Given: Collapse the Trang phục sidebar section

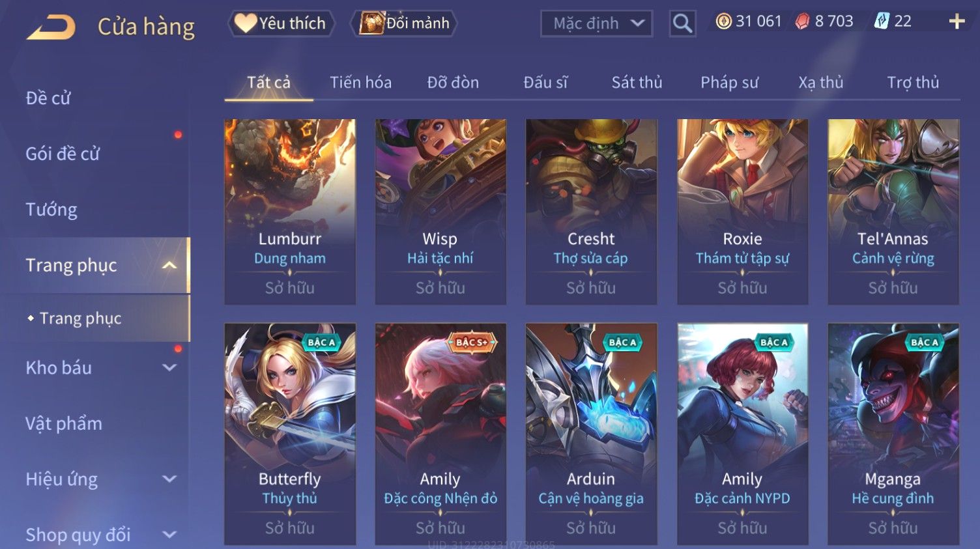Looking at the screenshot, I should click(169, 265).
